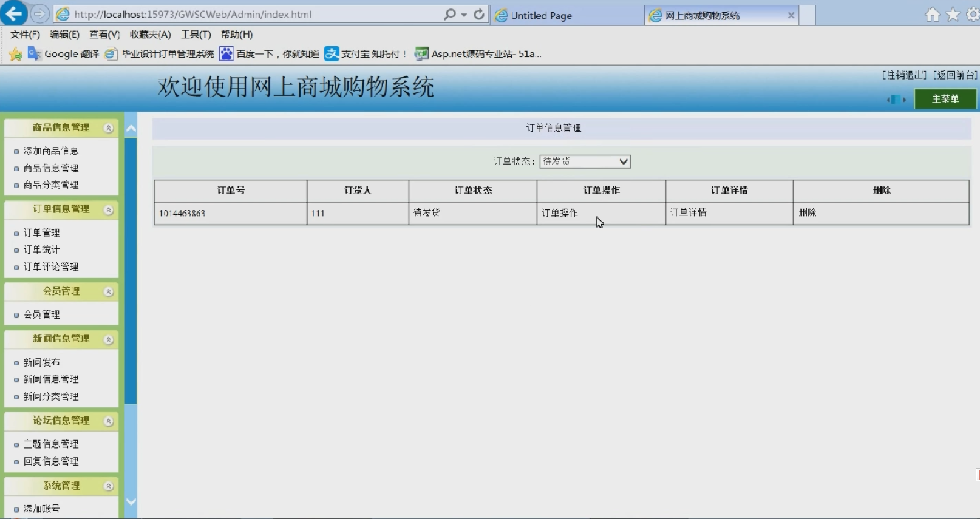Viewport: 980px width, 519px height.
Task: Open the 百度一下，你就知道 bookmark
Action: (x=270, y=54)
